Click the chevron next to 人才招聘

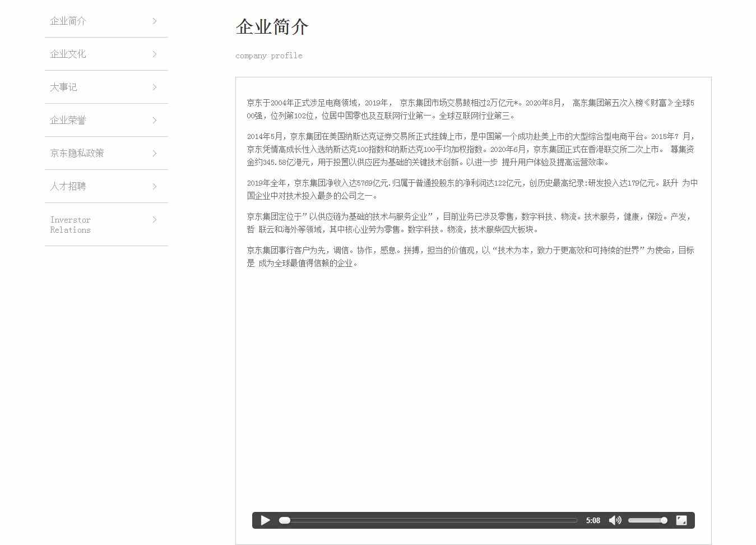[155, 186]
